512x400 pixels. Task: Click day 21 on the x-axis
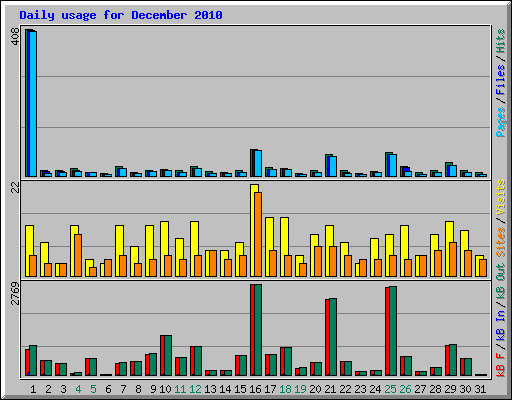330,389
